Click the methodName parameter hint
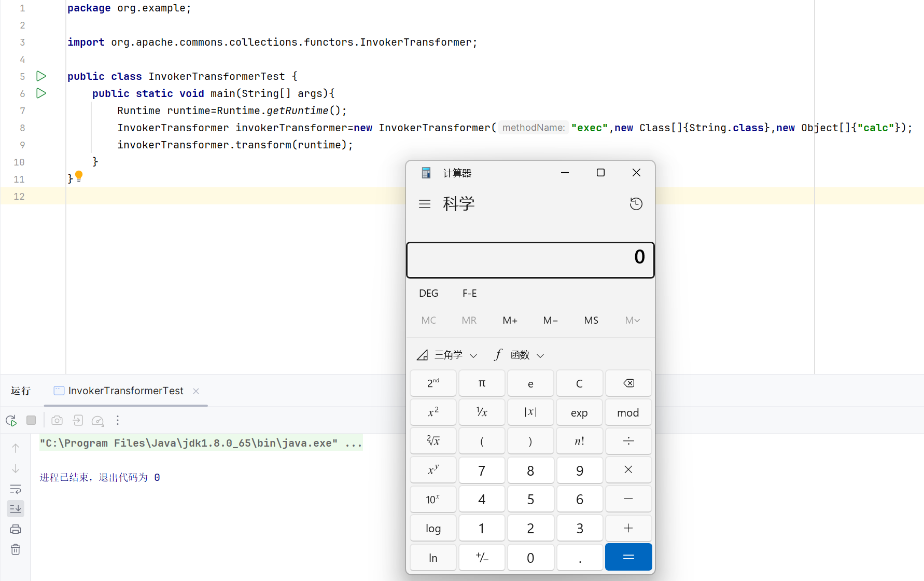The height and width of the screenshot is (581, 924). 534,128
